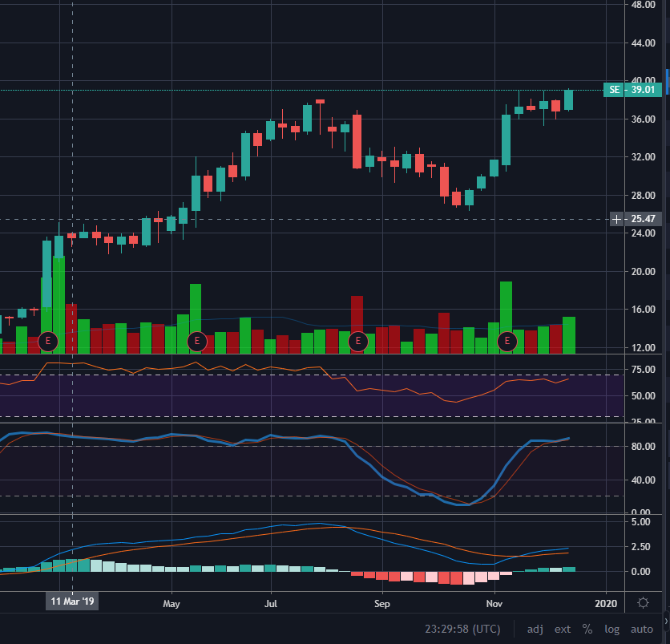Image resolution: width=670 pixels, height=644 pixels.
Task: Click the November earnings E marker
Action: [507, 341]
